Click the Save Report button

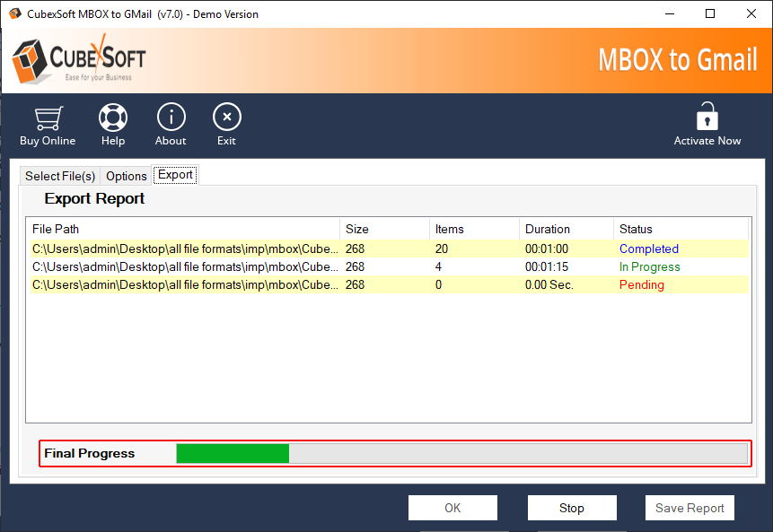[x=690, y=508]
